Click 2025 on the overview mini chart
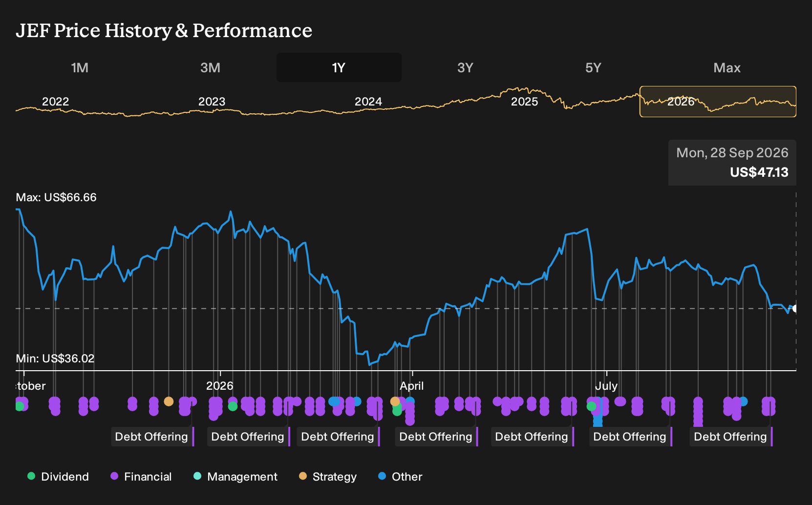The height and width of the screenshot is (505, 812). 524,102
